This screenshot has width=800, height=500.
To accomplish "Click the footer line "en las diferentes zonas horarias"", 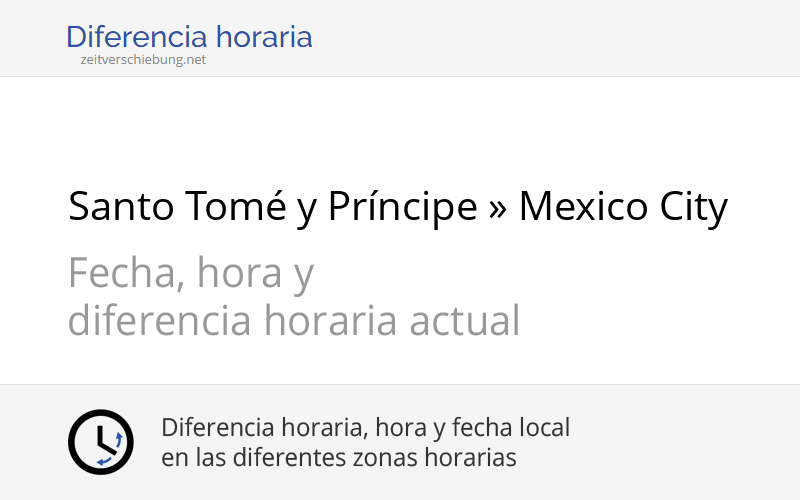I will pos(338,458).
